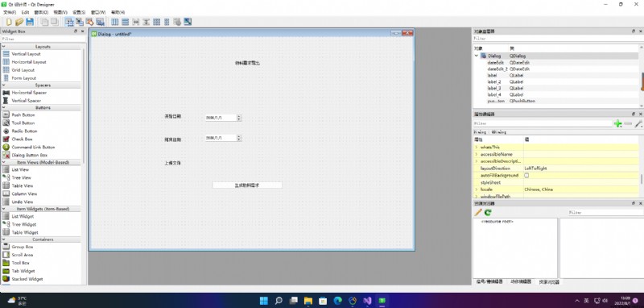The height and width of the screenshot is (308, 644).
Task: Open the 窗口(W) menu
Action: click(98, 12)
